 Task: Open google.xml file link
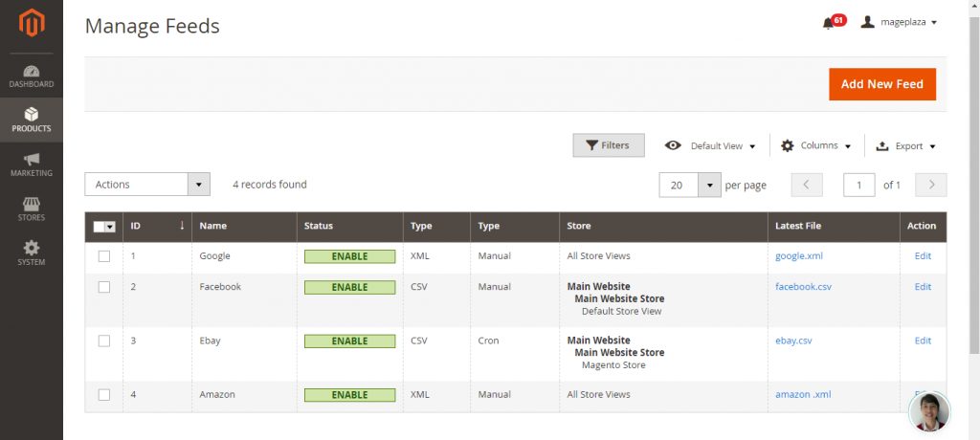tap(799, 255)
